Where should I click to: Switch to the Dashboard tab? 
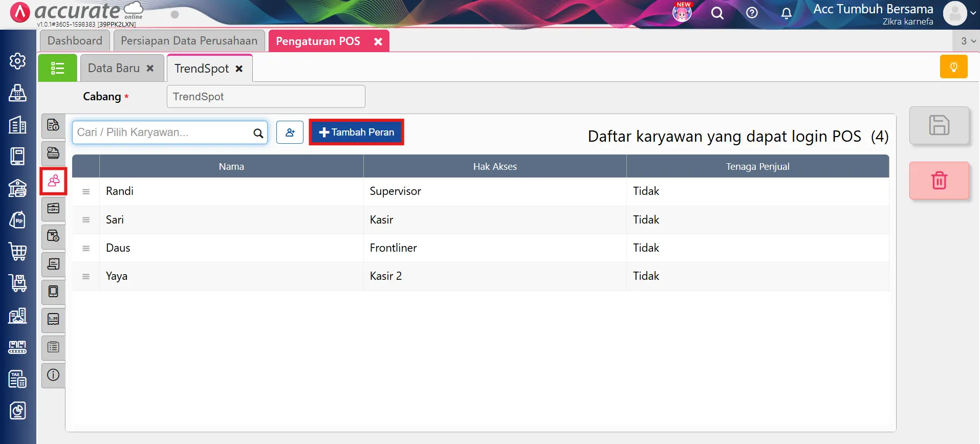pyautogui.click(x=75, y=41)
